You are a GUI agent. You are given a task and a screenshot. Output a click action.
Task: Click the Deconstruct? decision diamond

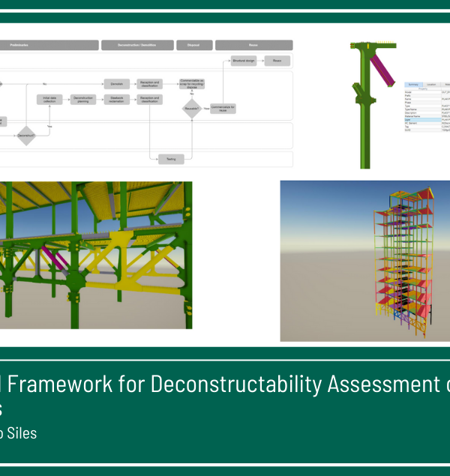[26, 135]
